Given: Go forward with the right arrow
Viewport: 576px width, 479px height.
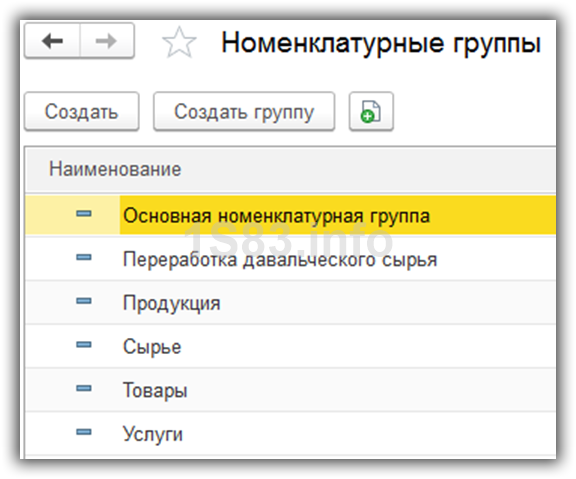Looking at the screenshot, I should (107, 41).
